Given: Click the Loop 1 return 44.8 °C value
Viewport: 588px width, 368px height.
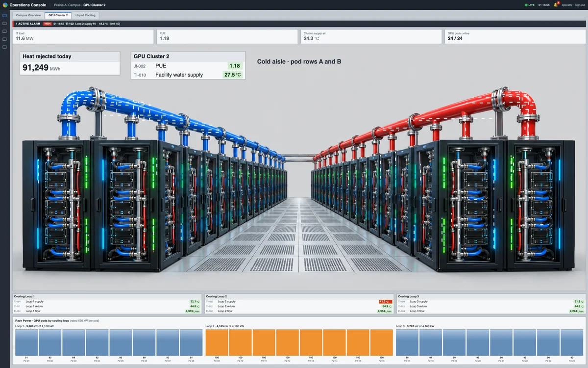Looking at the screenshot, I should (x=195, y=306).
